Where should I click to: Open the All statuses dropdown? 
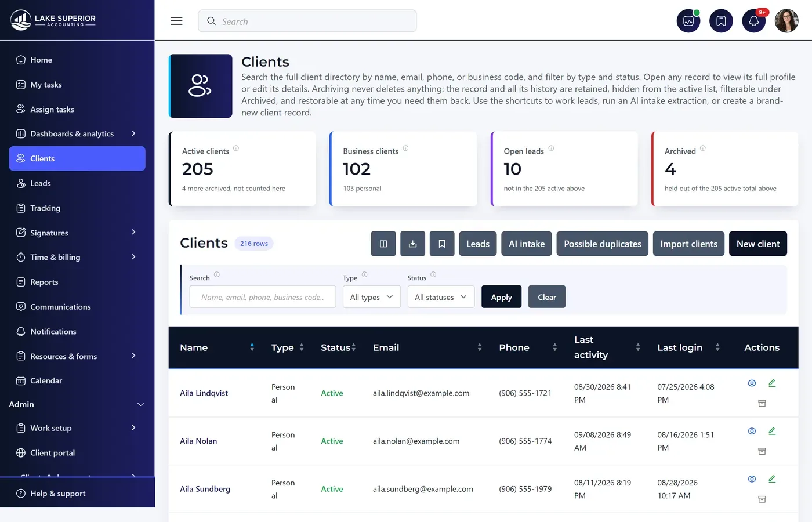pos(441,297)
